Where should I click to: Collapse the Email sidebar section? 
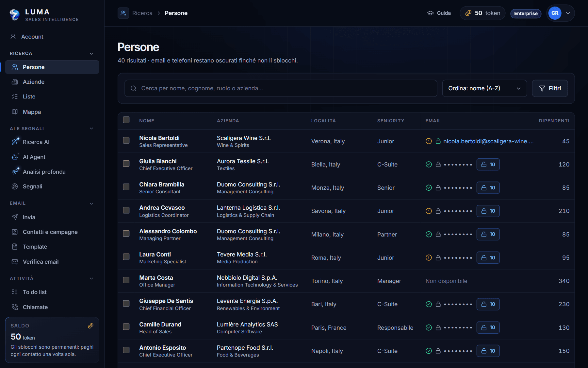(x=91, y=203)
